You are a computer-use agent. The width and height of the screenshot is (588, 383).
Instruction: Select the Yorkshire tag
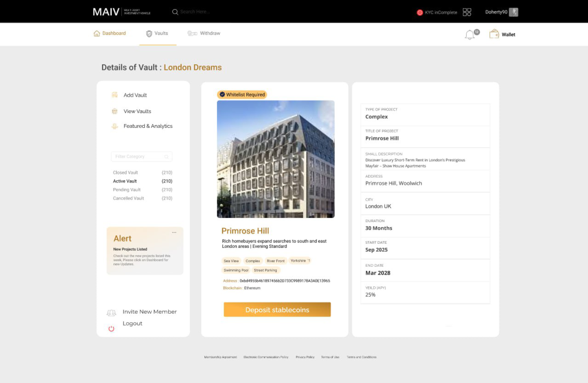click(x=300, y=261)
